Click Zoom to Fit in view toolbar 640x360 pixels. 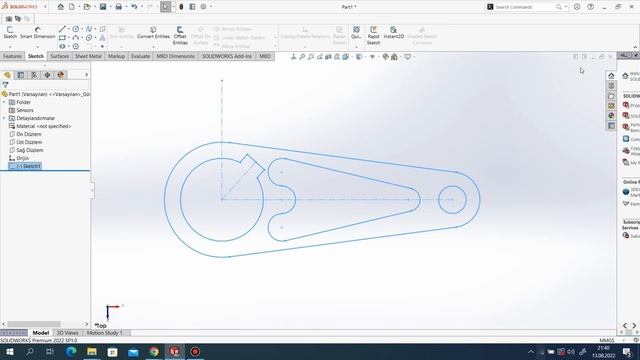302,57
